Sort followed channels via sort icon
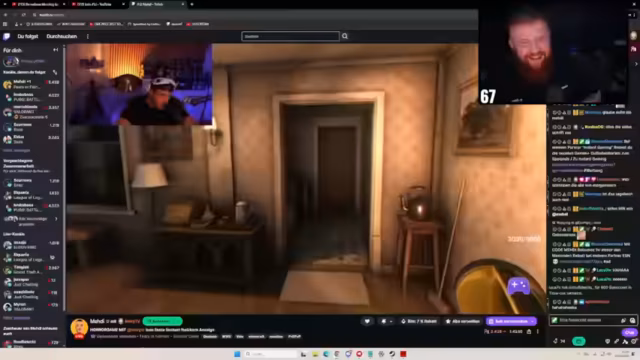640x360 pixels. click(x=55, y=72)
